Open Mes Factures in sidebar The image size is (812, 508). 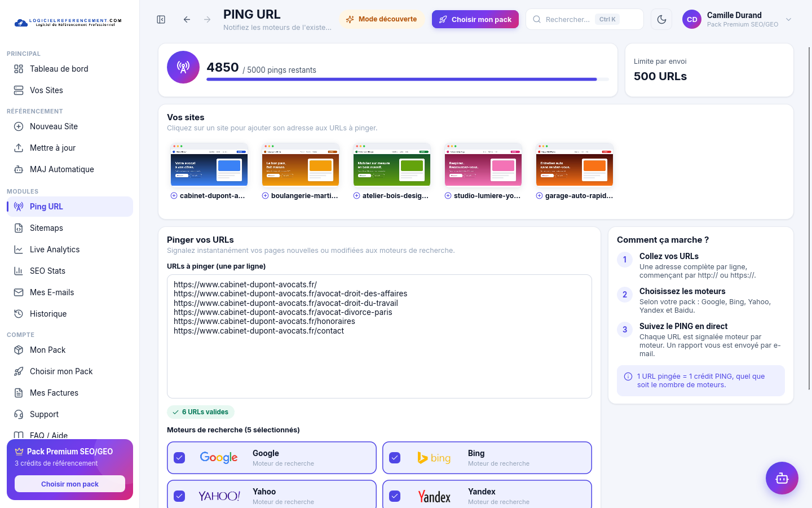pos(70,393)
